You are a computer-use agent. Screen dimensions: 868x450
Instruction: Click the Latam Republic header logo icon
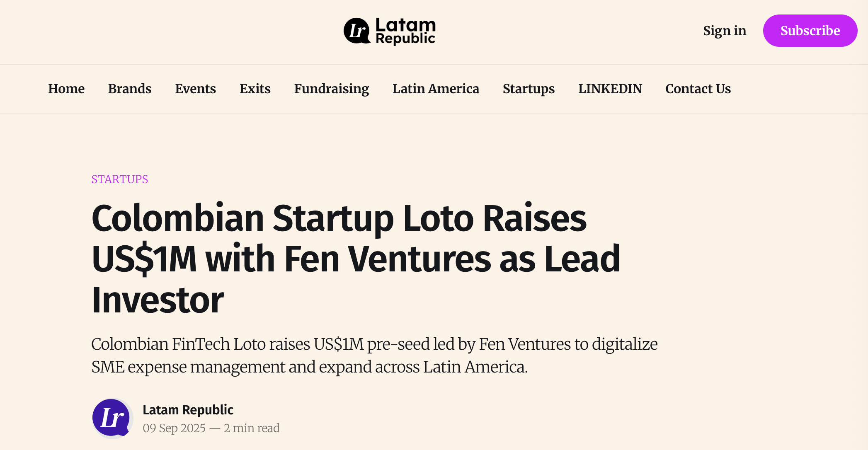(x=357, y=31)
